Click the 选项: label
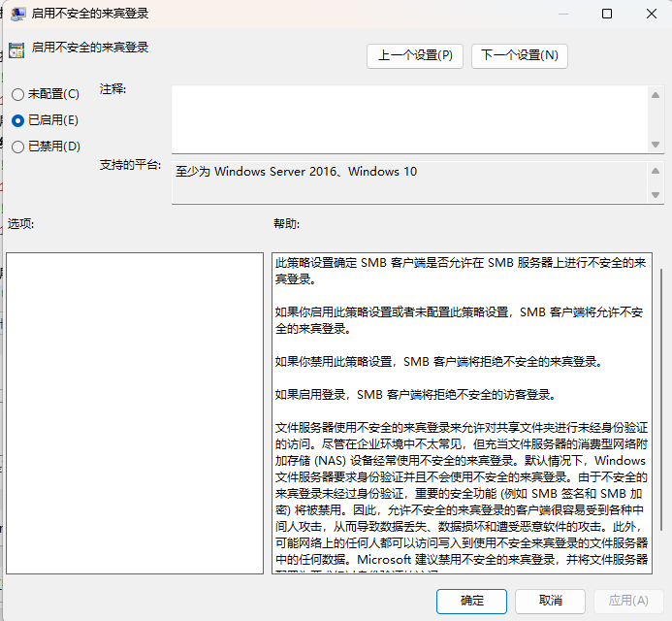 coord(20,224)
